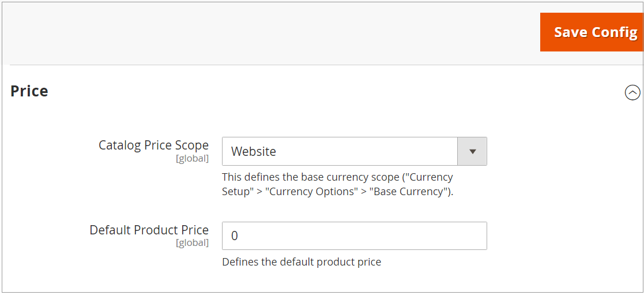644x295 pixels.
Task: Click the "Defines the default product price" note
Action: pyautogui.click(x=302, y=262)
